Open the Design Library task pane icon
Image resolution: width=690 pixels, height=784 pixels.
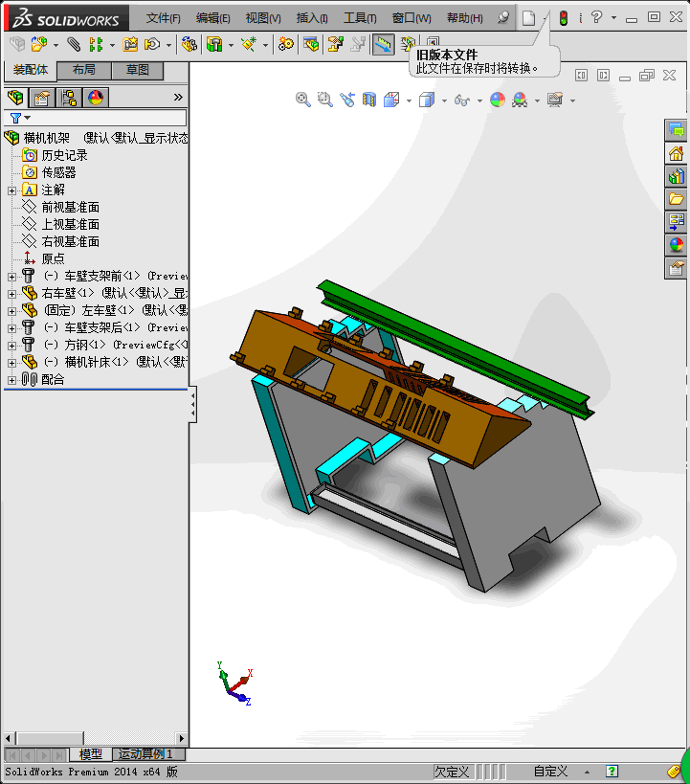coord(676,176)
